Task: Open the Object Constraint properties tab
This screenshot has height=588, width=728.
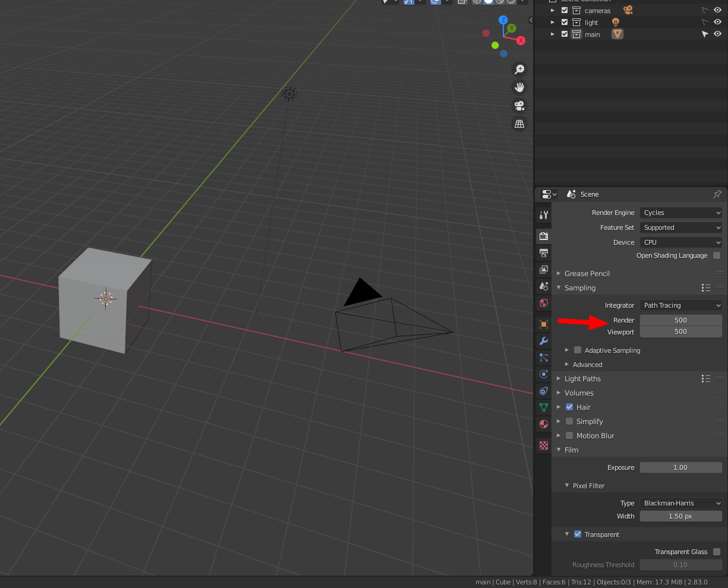Action: tap(543, 391)
